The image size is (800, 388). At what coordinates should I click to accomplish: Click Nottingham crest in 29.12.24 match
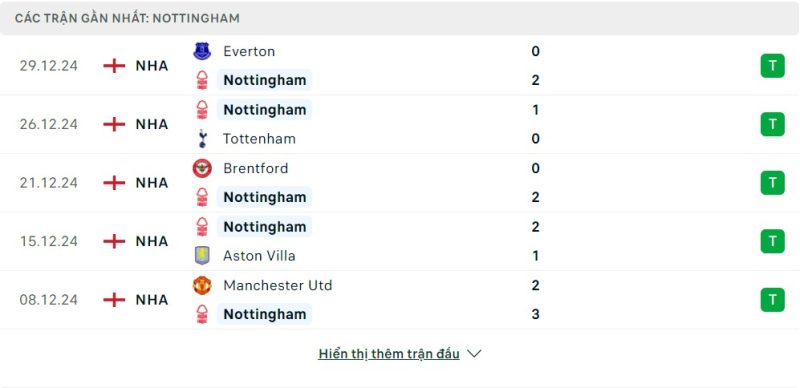pyautogui.click(x=202, y=80)
